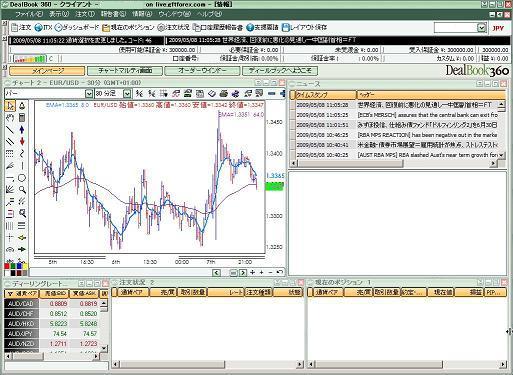Screen dimensions: 513x375
Task: Open 口座履歴報告書 toolbar item
Action: (x=218, y=27)
